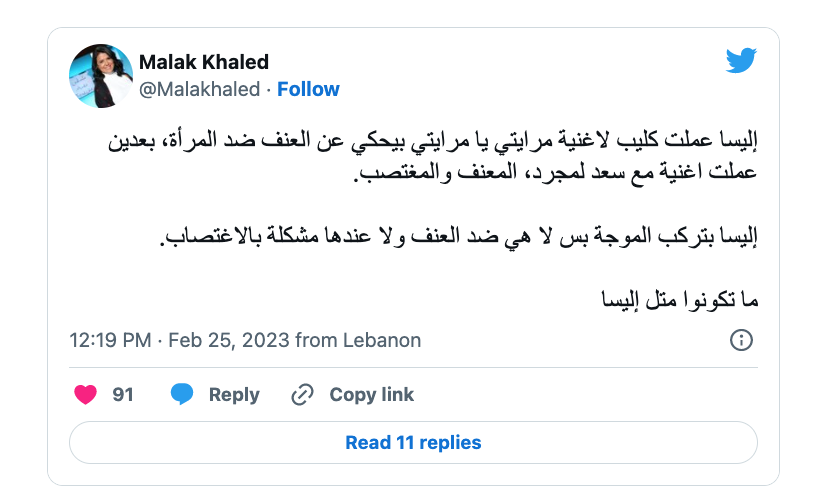This screenshot has width=820, height=502.
Task: Click the Feb 25, 2023 date
Action: coord(229,340)
